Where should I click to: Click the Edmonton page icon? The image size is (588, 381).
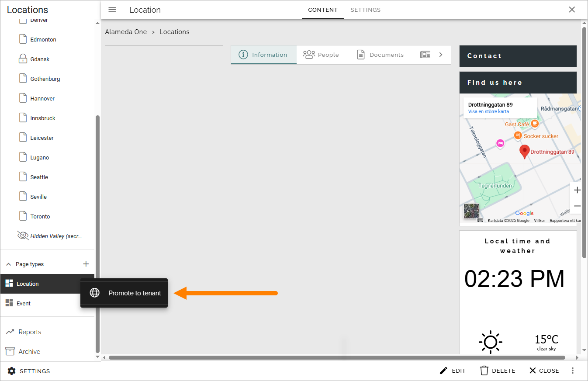tap(23, 39)
